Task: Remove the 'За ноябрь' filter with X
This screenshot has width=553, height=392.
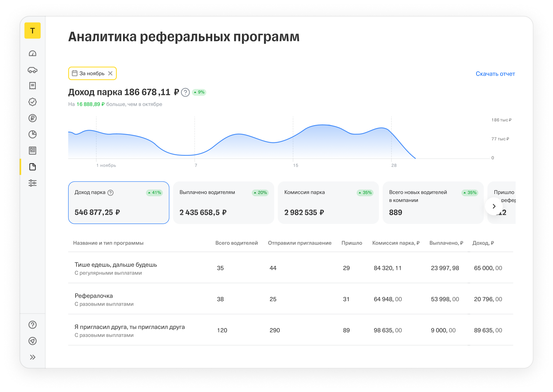Action: click(x=110, y=73)
